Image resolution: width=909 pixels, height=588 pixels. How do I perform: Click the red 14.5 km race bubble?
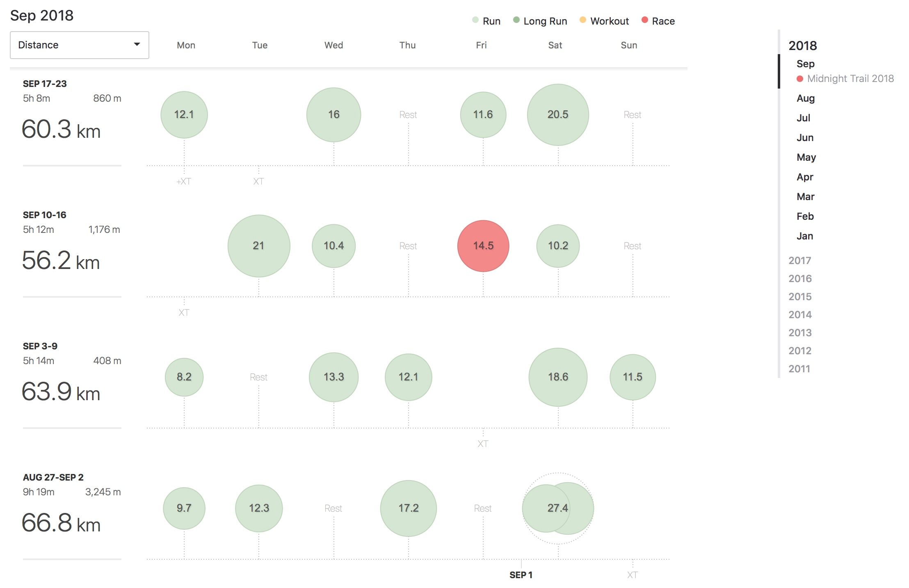click(x=483, y=246)
